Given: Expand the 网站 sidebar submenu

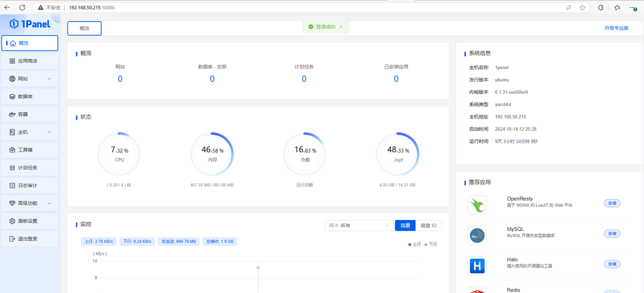Looking at the screenshot, I should 49,79.
